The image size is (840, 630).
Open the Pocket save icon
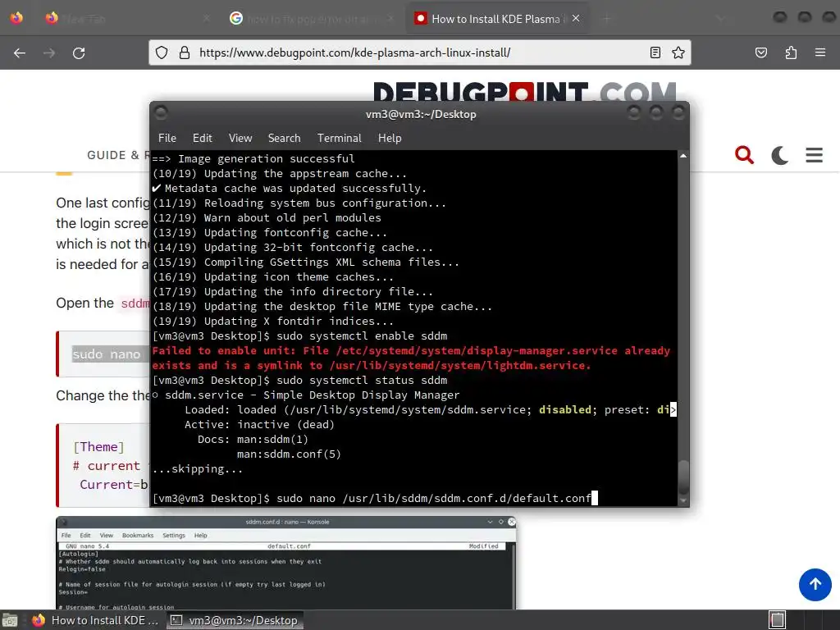tap(760, 52)
